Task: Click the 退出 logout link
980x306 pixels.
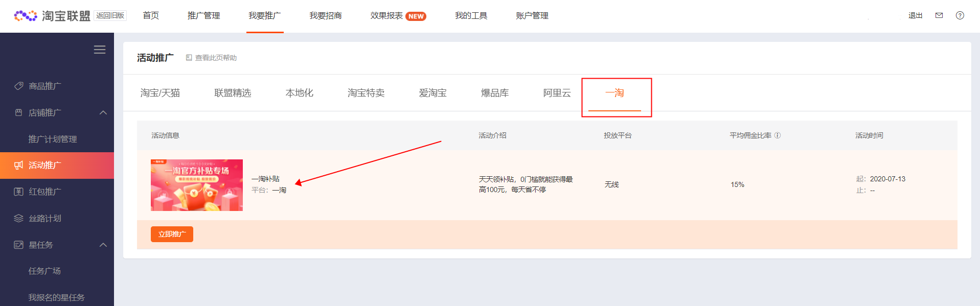Action: click(915, 15)
